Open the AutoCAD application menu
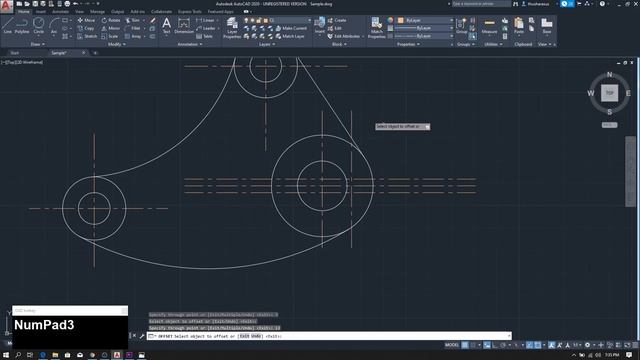Screen dimensions: 640x360 pyautogui.click(x=6, y=6)
